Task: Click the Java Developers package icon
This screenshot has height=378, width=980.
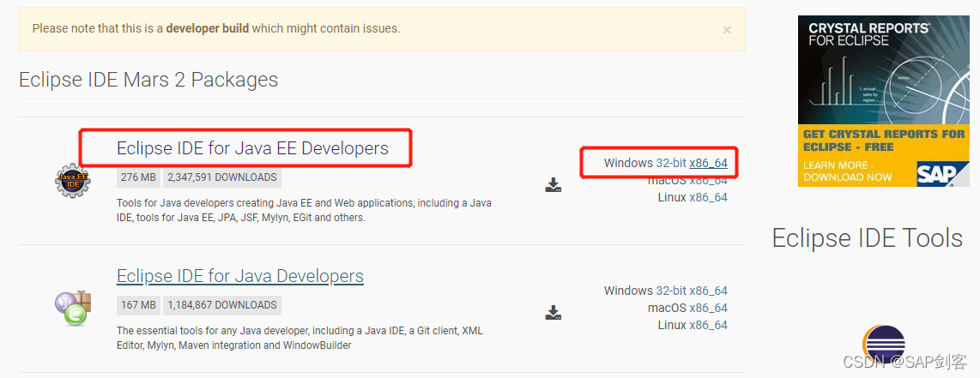Action: click(x=72, y=308)
